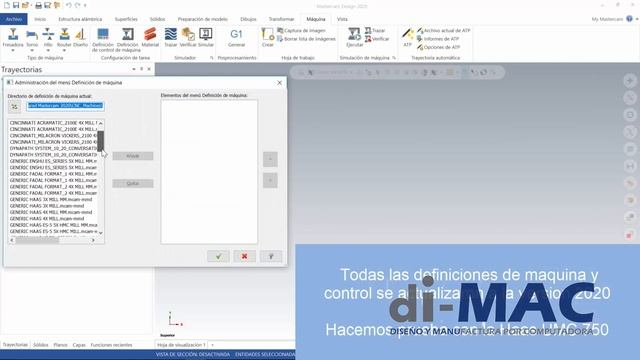Open Simulador group dialog launcher
The image size is (640, 360).
pyautogui.click(x=211, y=58)
